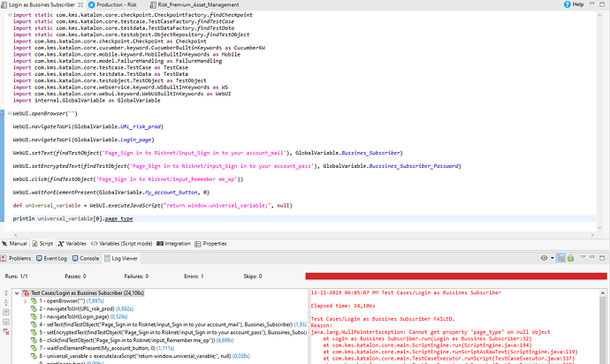This screenshot has height=364, width=610.
Task: Toggle the show-only-failures red X filter icon
Action: [x=6, y=331]
